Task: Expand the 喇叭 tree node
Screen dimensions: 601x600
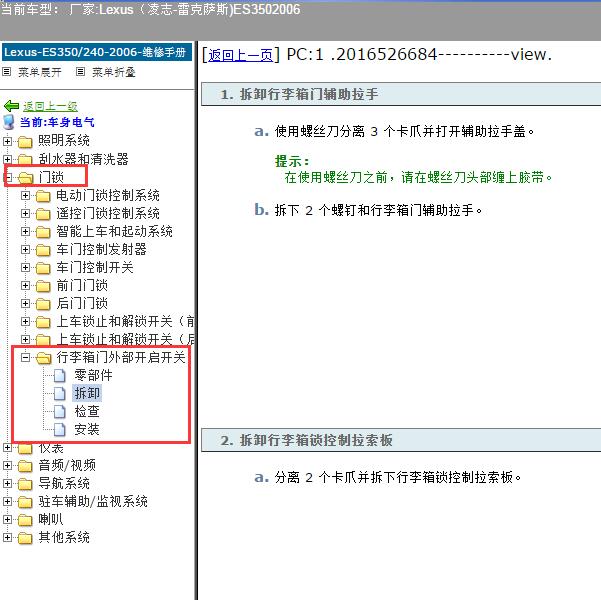Action: click(7, 519)
